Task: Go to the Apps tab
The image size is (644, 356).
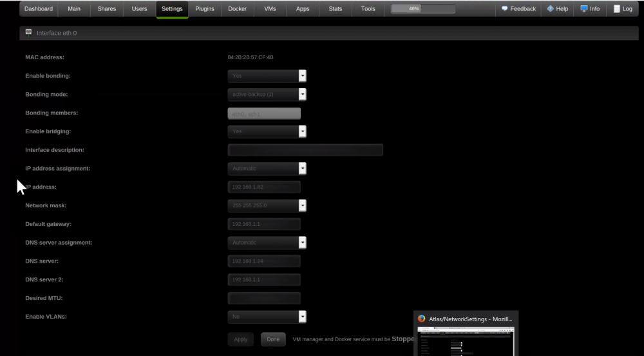Action: click(303, 8)
